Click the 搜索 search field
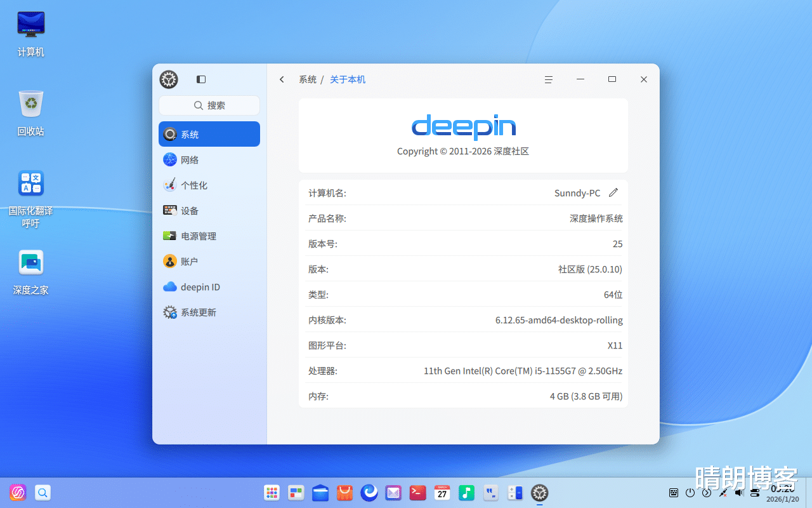Viewport: 812px width, 508px height. pos(209,105)
